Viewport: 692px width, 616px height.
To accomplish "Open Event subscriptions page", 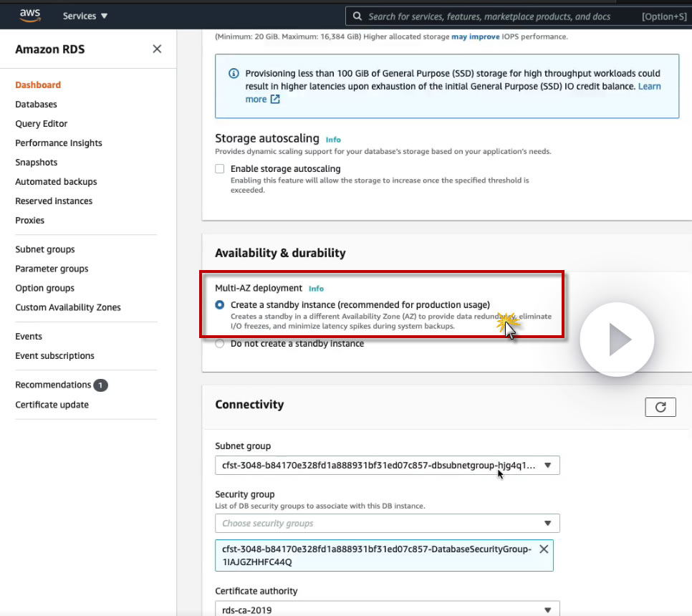I will tap(54, 356).
